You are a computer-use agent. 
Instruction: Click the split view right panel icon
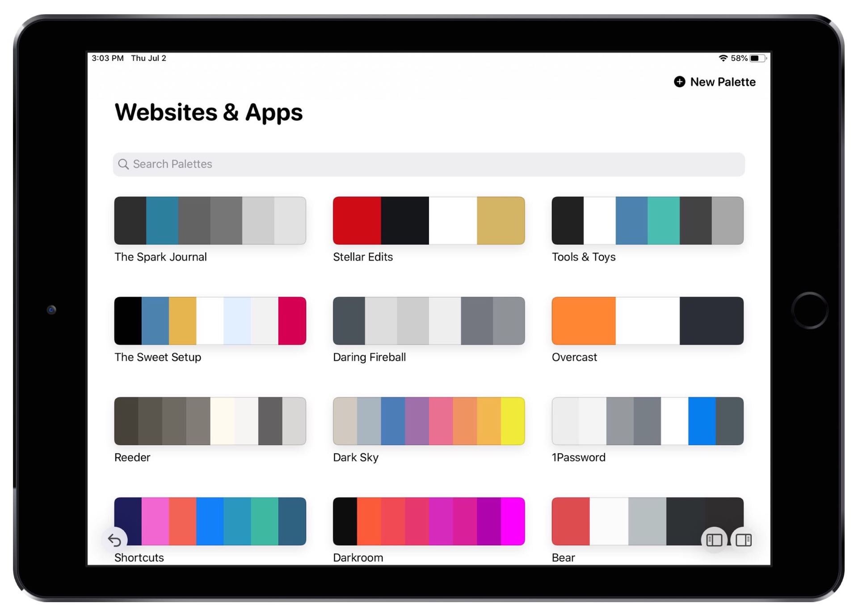point(744,539)
